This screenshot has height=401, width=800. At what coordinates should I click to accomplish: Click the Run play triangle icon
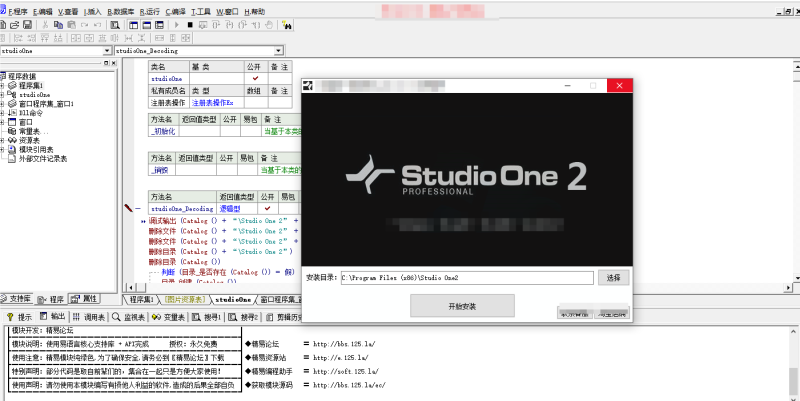(x=177, y=24)
